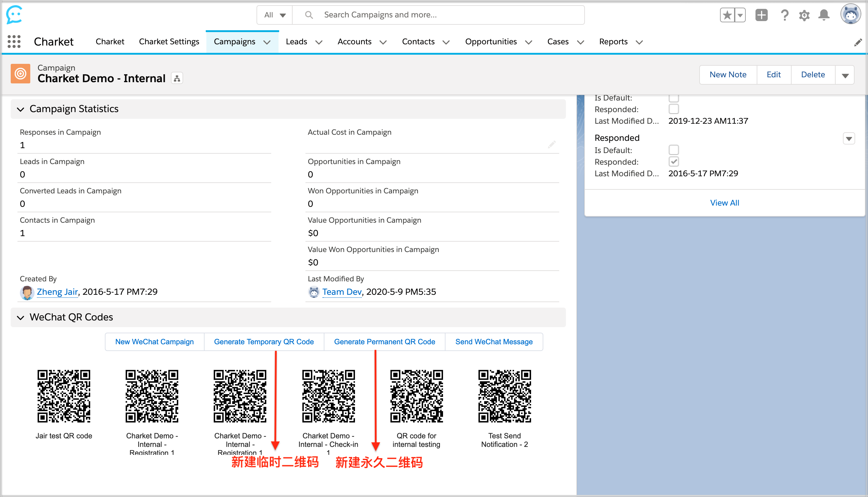Screen dimensions: 868x497
Task: Open the favorites list dropdown arrow
Action: click(x=740, y=15)
